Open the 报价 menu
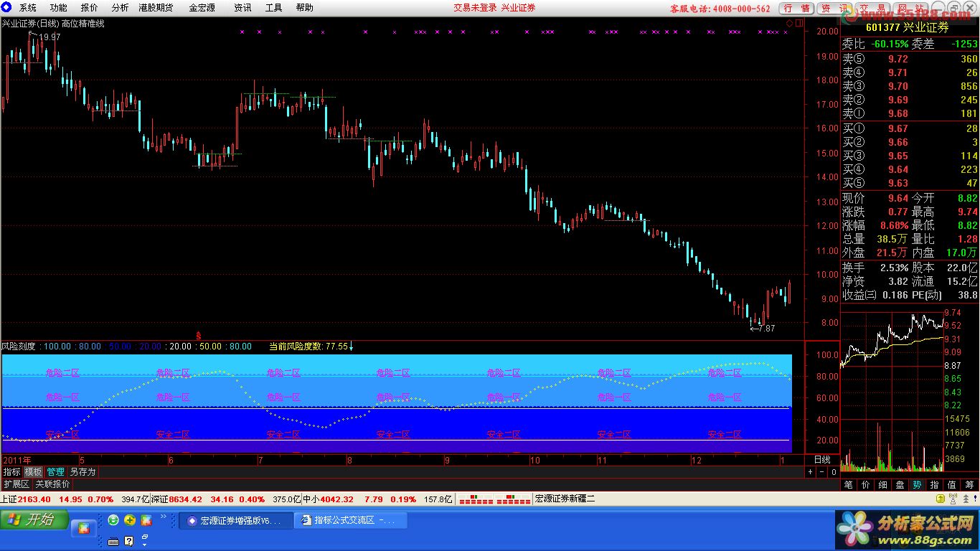The image size is (980, 551). (x=90, y=8)
